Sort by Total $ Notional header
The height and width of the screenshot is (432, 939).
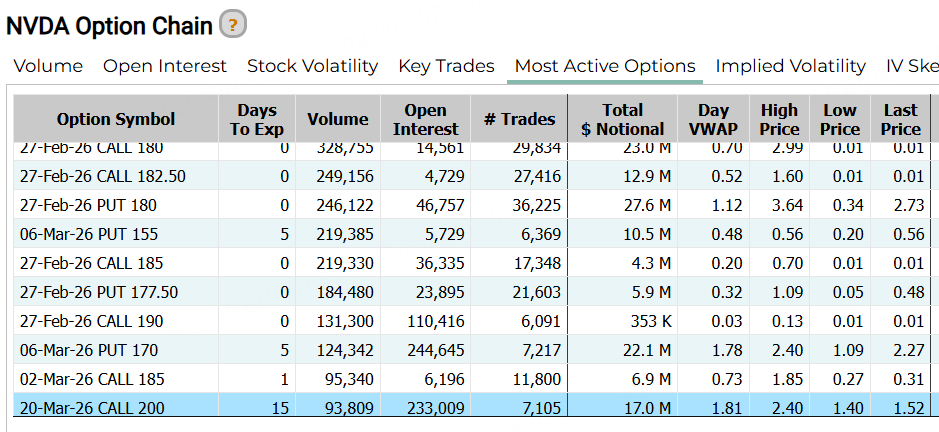(x=622, y=119)
